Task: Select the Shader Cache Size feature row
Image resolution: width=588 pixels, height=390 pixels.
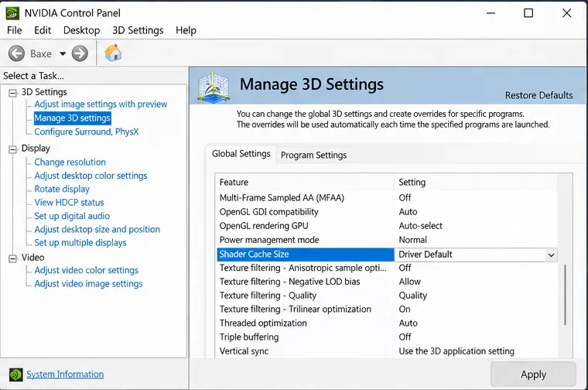Action: [x=306, y=255]
